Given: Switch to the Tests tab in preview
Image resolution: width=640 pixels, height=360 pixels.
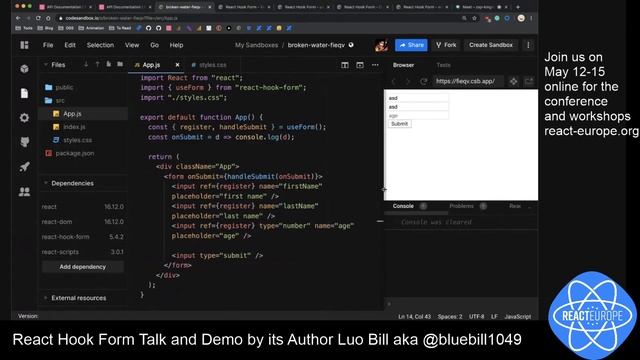Looking at the screenshot, I should (443, 65).
